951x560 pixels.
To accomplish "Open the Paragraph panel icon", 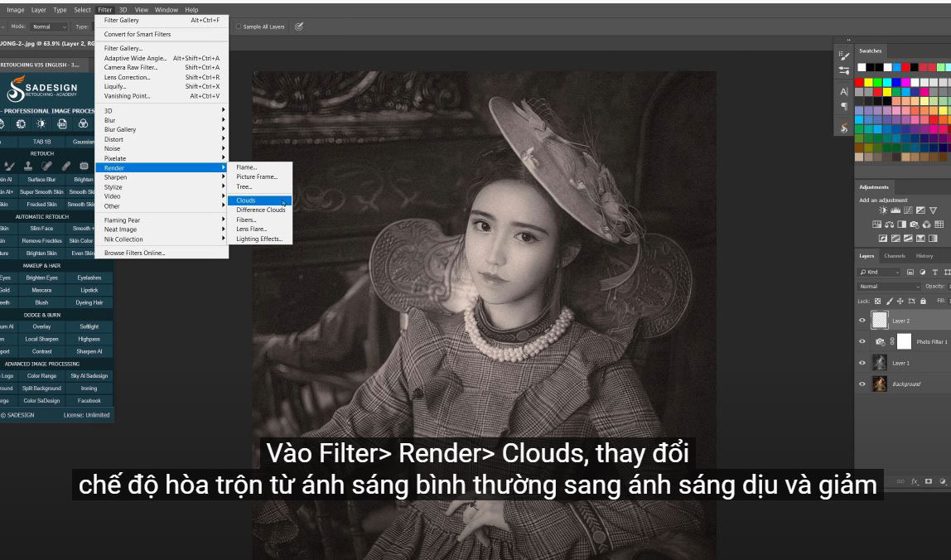I will [x=844, y=106].
